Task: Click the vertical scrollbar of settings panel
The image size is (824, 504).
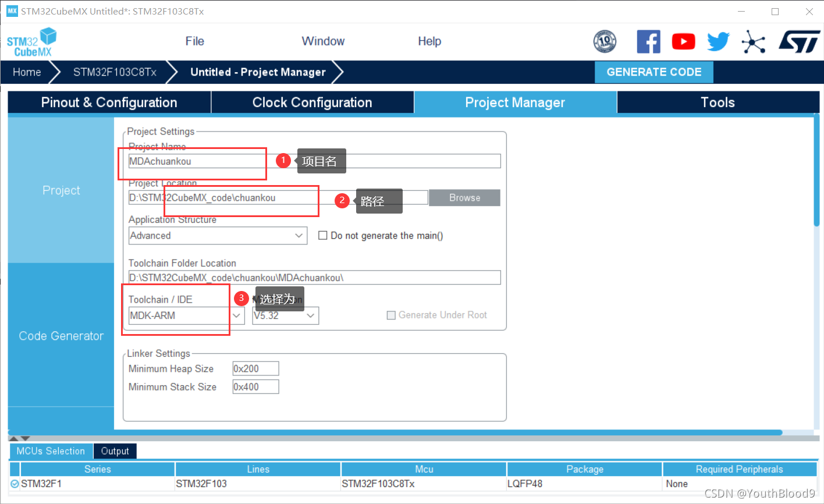Action: click(816, 170)
